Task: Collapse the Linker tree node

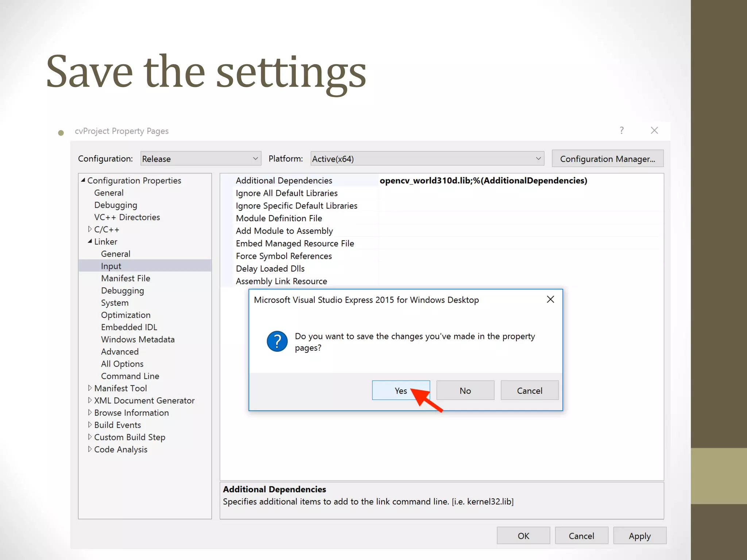Action: click(x=90, y=241)
